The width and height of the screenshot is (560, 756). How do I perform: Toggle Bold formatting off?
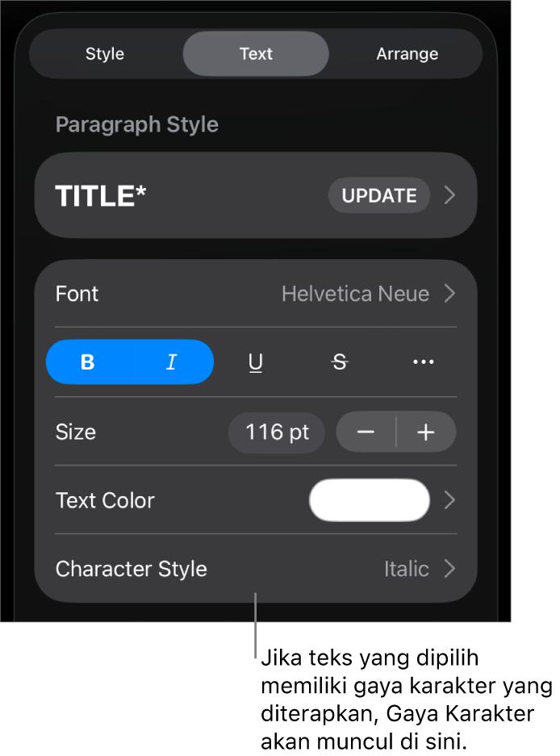coord(88,362)
